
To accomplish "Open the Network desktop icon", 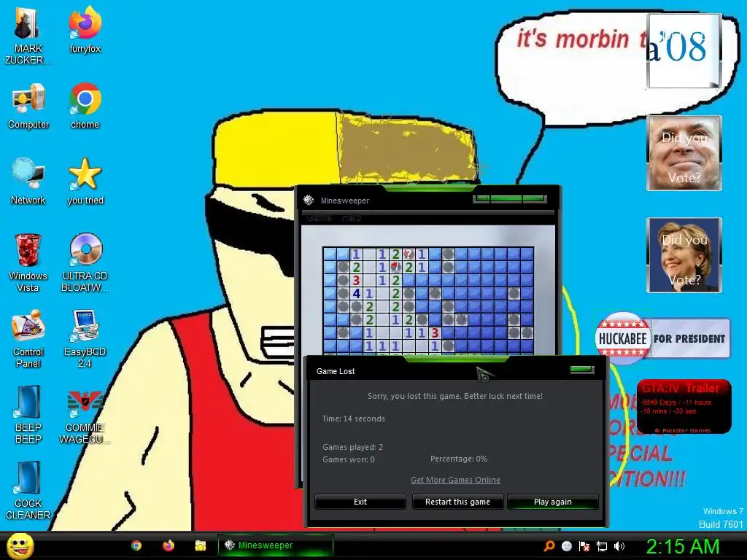I will pos(28,182).
